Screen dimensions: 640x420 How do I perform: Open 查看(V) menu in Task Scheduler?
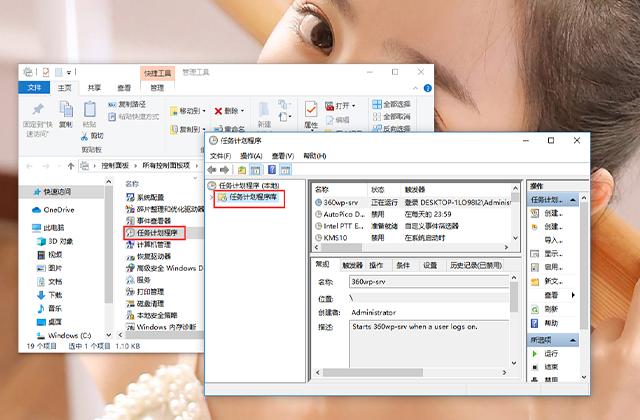(282, 156)
